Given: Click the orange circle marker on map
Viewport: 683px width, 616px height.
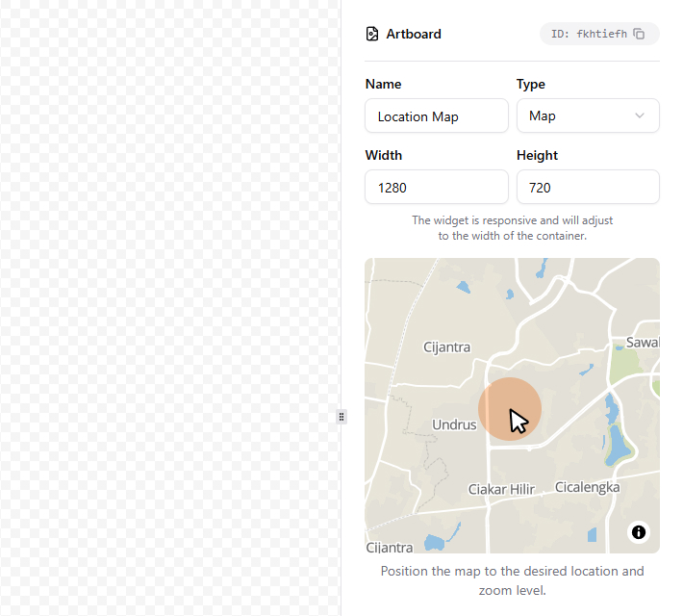Looking at the screenshot, I should 510,408.
